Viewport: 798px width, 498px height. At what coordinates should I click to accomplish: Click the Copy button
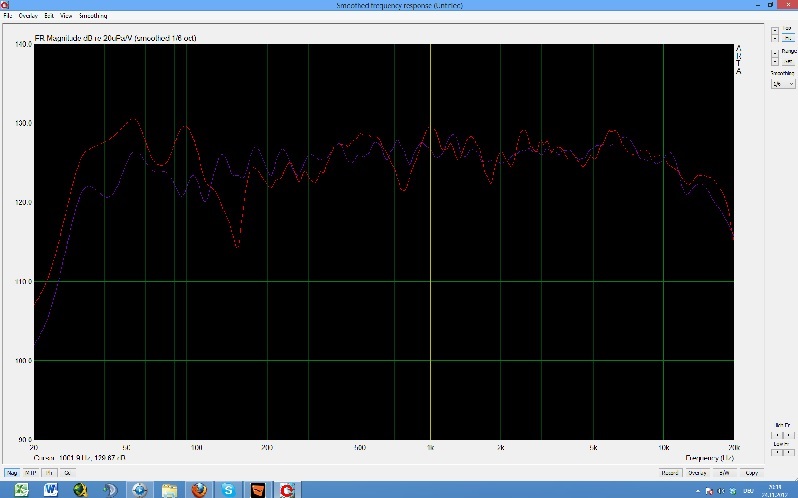click(752, 472)
